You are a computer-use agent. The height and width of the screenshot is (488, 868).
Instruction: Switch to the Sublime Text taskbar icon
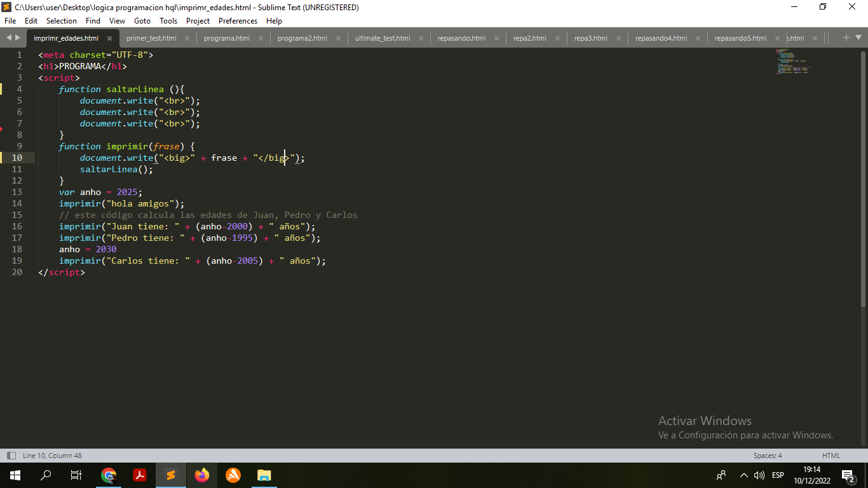[x=171, y=475]
